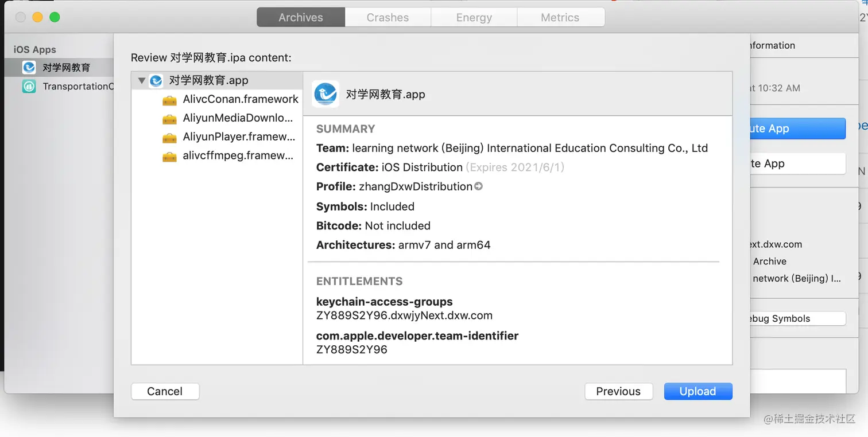Image resolution: width=868 pixels, height=437 pixels.
Task: Collapse the 对学网教育.app disclosure triangle
Action: pyautogui.click(x=142, y=81)
